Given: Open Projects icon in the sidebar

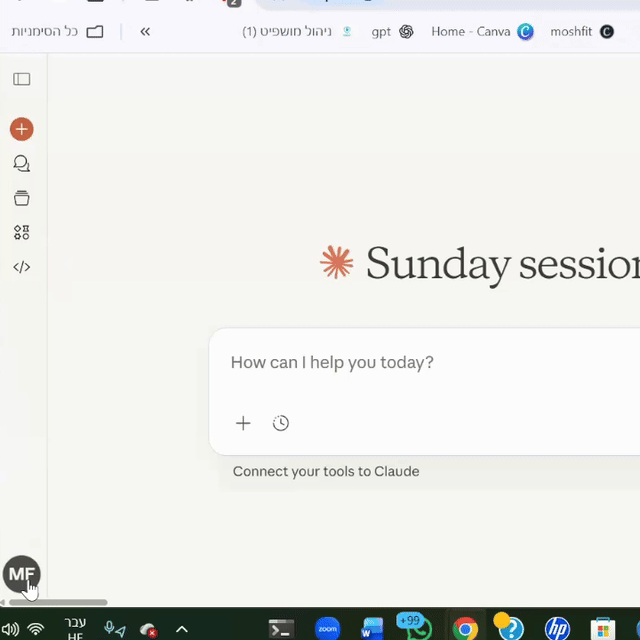Looking at the screenshot, I should (x=22, y=198).
